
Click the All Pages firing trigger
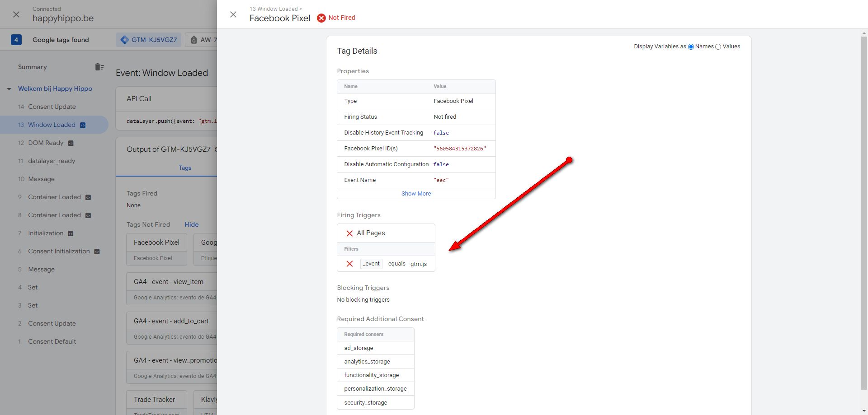coord(371,233)
